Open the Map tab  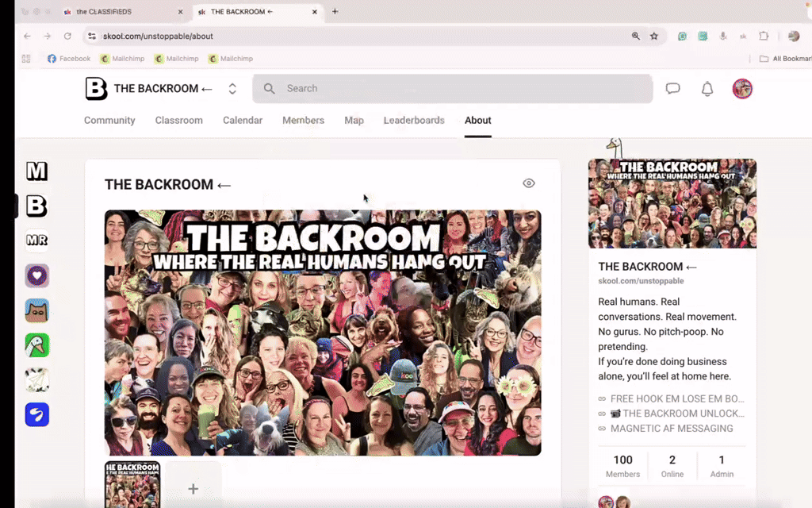354,121
